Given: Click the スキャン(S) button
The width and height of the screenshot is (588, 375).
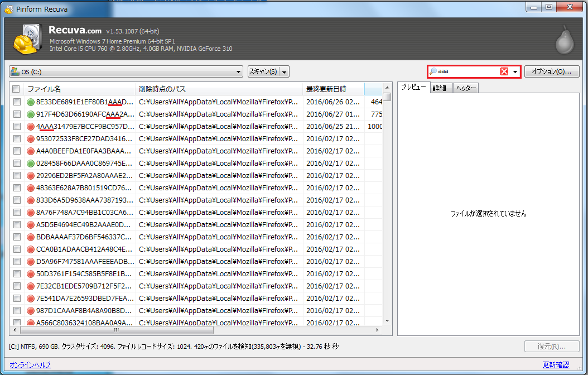Looking at the screenshot, I should pos(263,71).
